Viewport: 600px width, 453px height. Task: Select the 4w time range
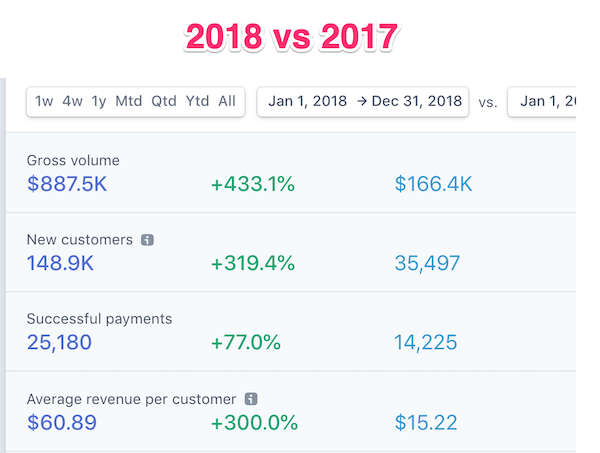pyautogui.click(x=72, y=101)
